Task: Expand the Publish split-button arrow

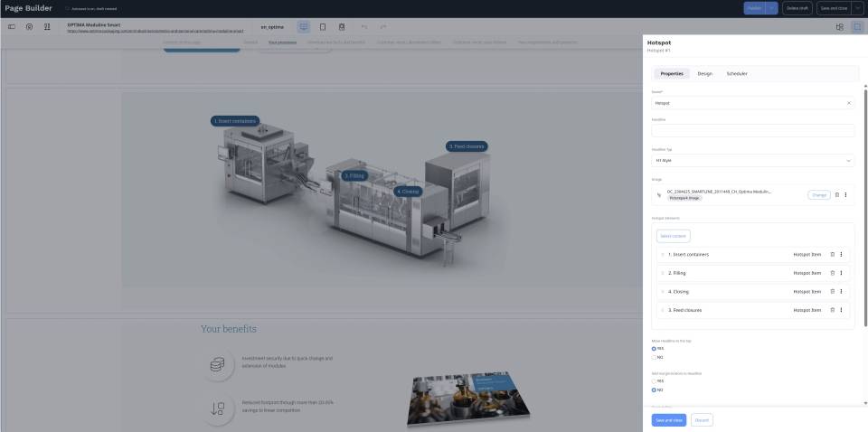Action: click(x=771, y=8)
